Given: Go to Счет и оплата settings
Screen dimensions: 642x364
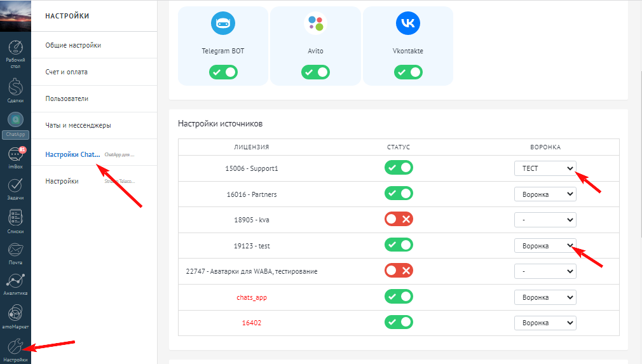Looking at the screenshot, I should pyautogui.click(x=67, y=72).
